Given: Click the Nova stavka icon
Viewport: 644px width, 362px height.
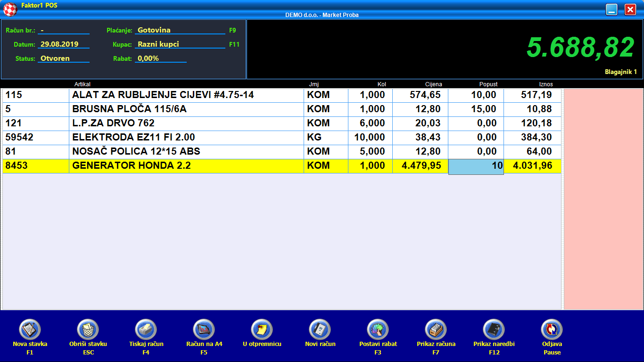Looking at the screenshot, I should pos(30,329).
